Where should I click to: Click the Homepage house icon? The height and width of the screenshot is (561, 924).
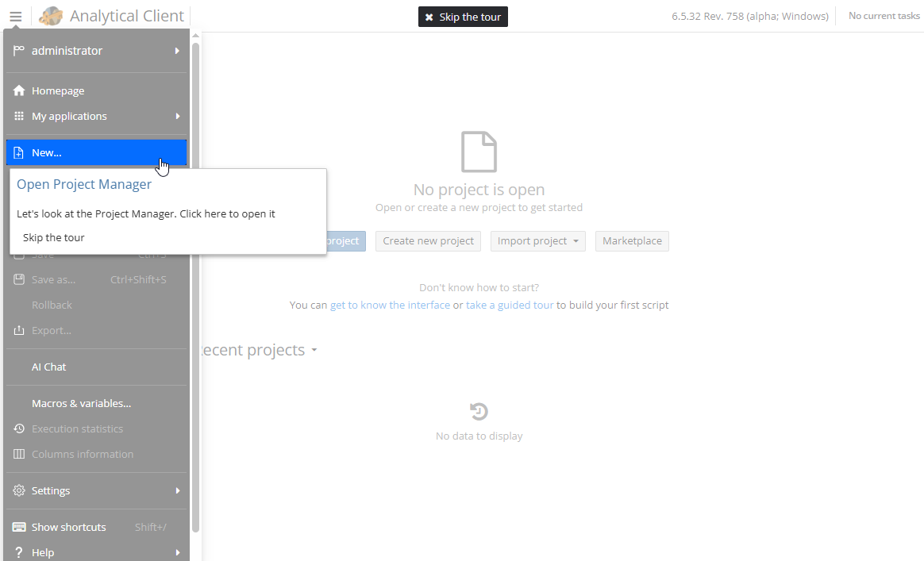click(x=19, y=91)
